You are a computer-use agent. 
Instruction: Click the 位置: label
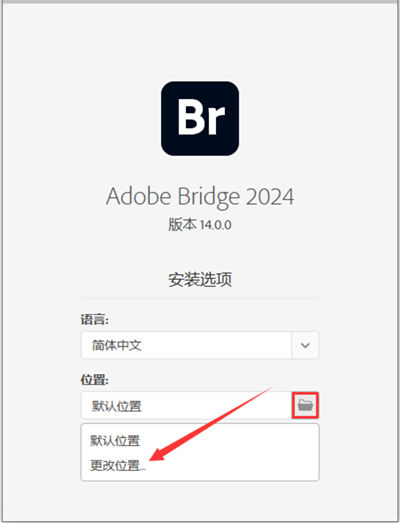coord(94,380)
